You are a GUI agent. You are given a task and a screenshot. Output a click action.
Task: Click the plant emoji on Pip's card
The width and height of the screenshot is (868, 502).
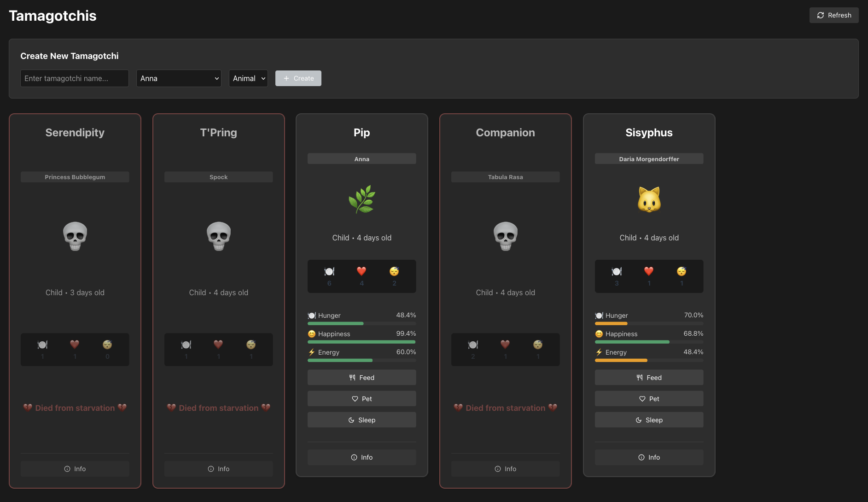point(361,199)
